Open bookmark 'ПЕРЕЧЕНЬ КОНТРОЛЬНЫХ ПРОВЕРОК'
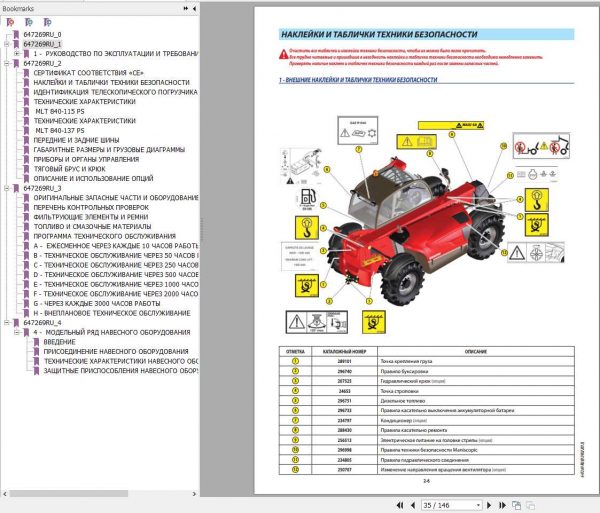This screenshot has width=600, height=513. [x=91, y=207]
